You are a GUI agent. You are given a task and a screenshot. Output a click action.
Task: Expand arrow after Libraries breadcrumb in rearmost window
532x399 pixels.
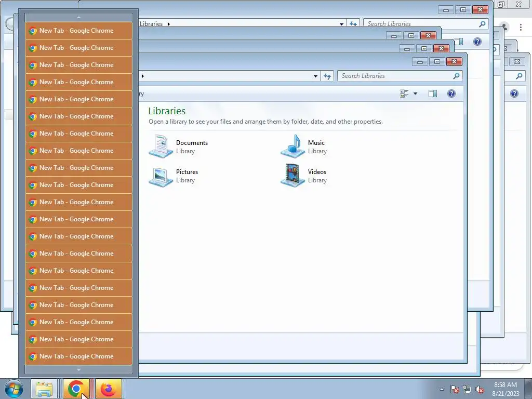(x=169, y=24)
